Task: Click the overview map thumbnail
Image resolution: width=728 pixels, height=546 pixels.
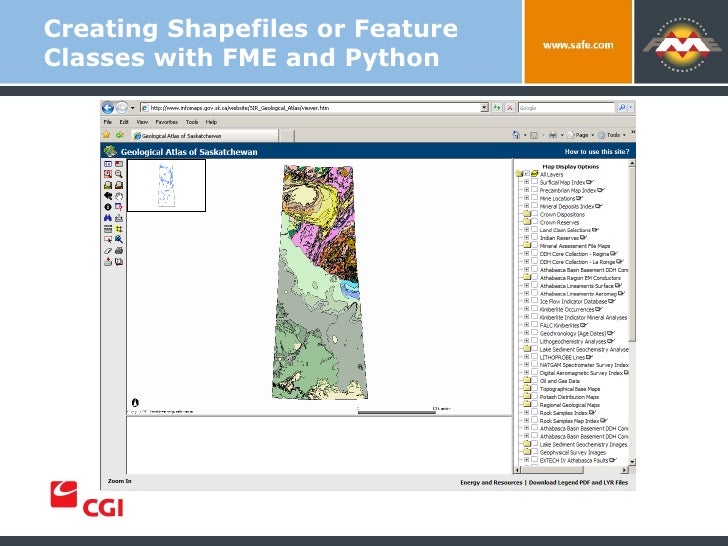Action: tap(167, 185)
